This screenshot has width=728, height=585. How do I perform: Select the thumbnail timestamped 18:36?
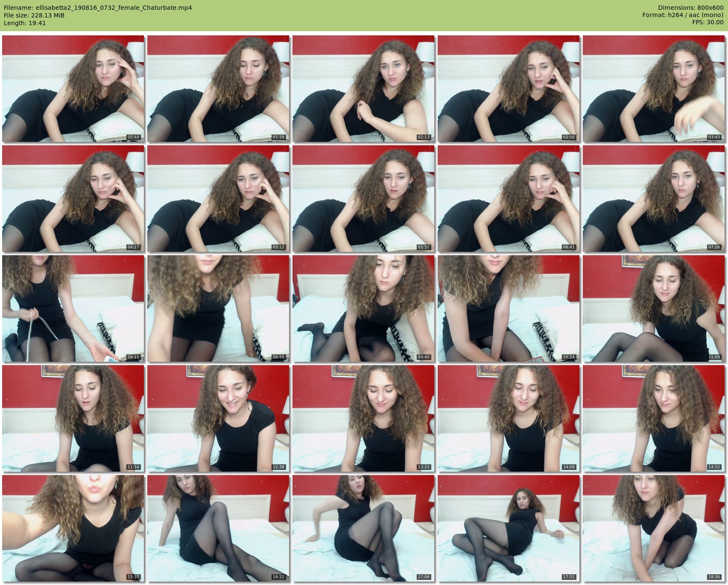654,528
